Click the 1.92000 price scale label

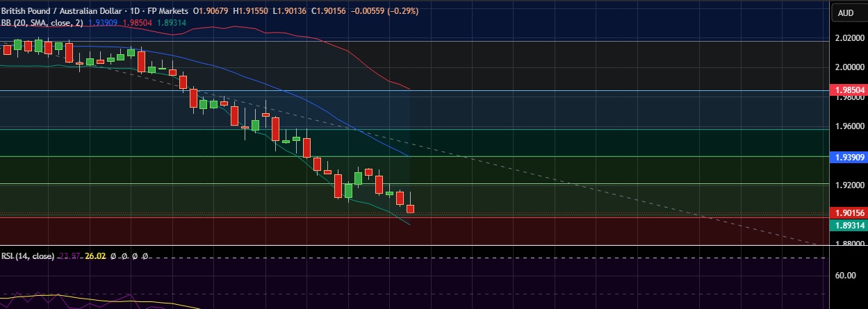[x=851, y=185]
